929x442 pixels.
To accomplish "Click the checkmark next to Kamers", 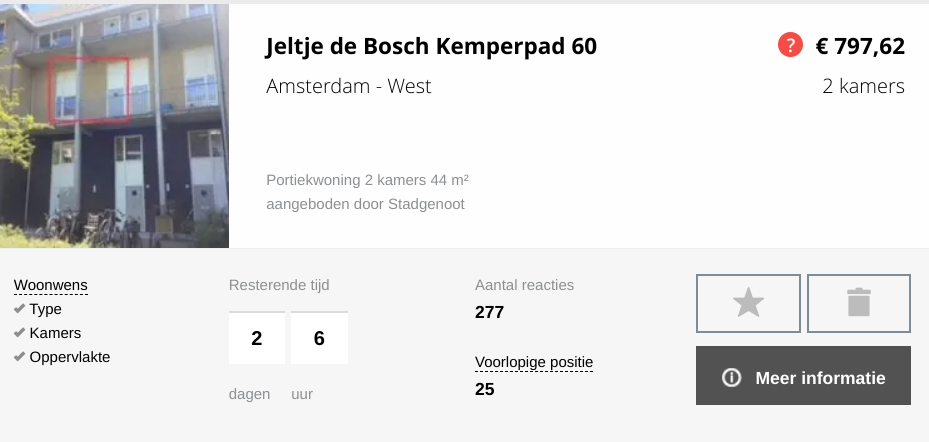I will [x=20, y=333].
